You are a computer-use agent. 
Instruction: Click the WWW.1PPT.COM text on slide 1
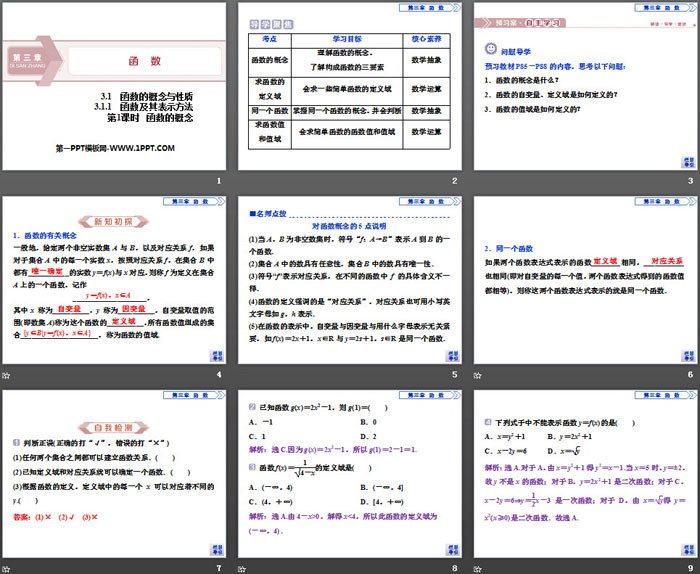(142, 148)
